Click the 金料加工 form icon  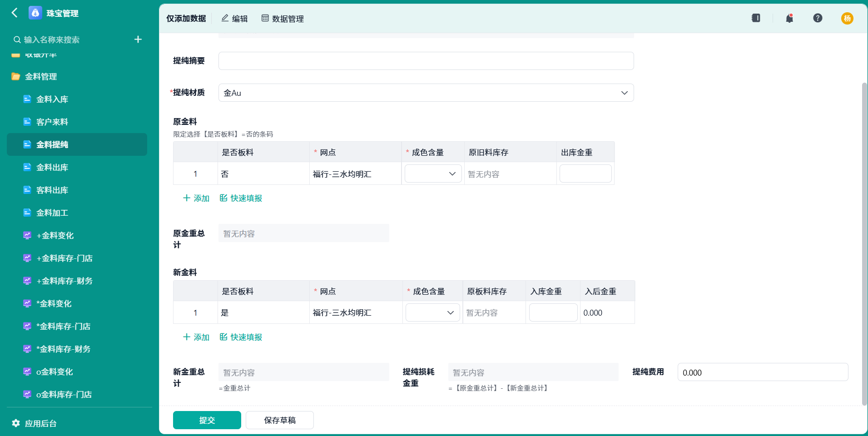pos(27,213)
